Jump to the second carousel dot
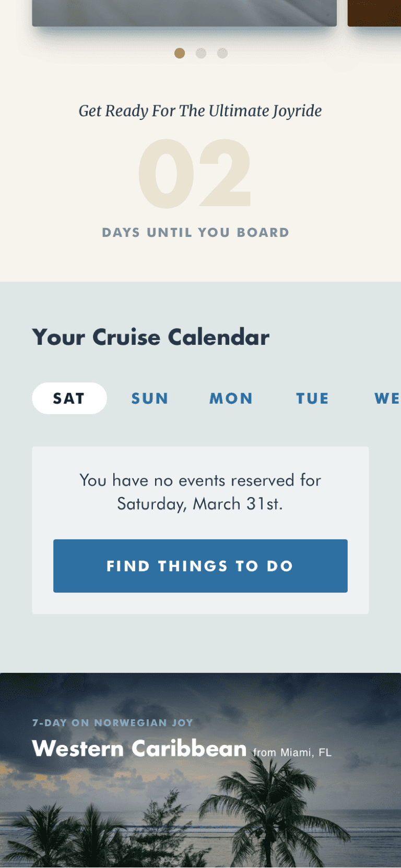The width and height of the screenshot is (401, 868). pyautogui.click(x=201, y=53)
